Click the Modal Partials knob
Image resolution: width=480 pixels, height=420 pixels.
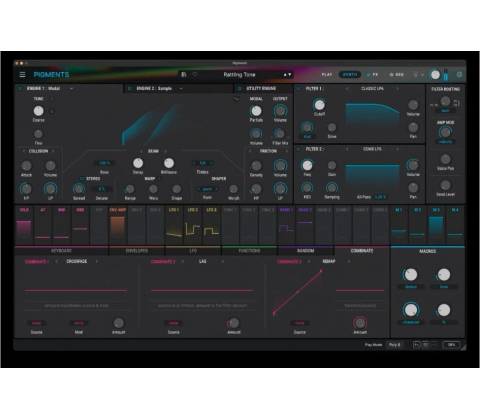[256, 111]
